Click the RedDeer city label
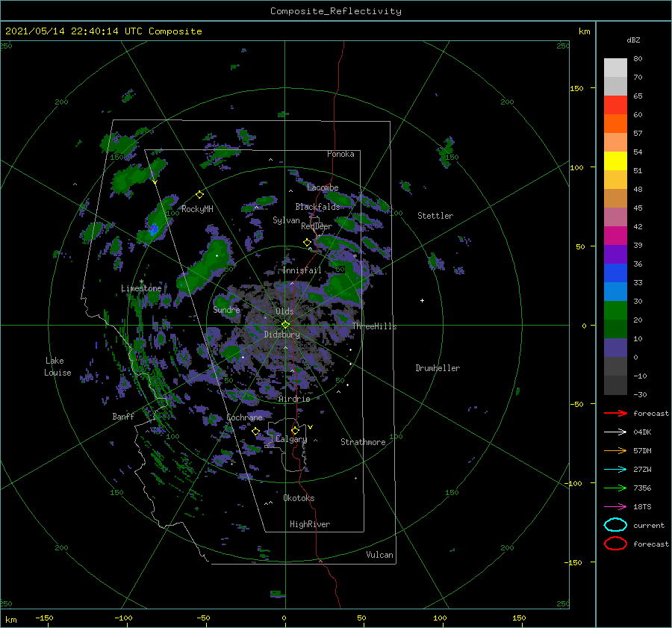672x628 pixels. tap(317, 226)
